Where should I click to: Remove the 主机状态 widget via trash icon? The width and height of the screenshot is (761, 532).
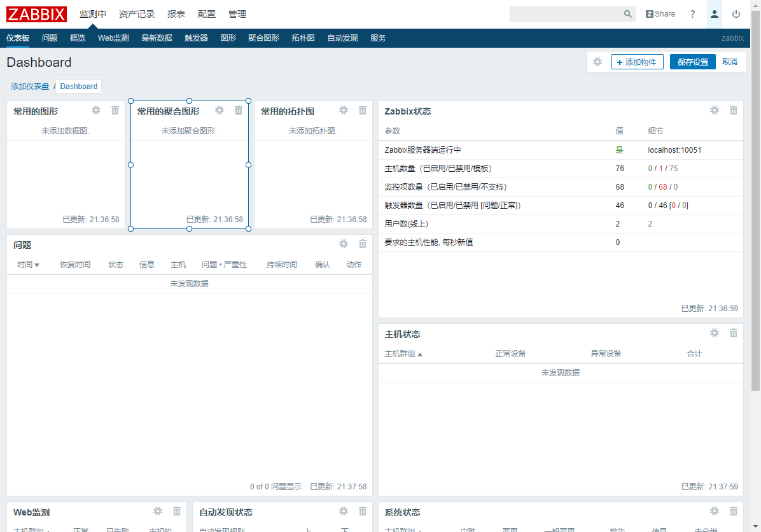click(733, 333)
